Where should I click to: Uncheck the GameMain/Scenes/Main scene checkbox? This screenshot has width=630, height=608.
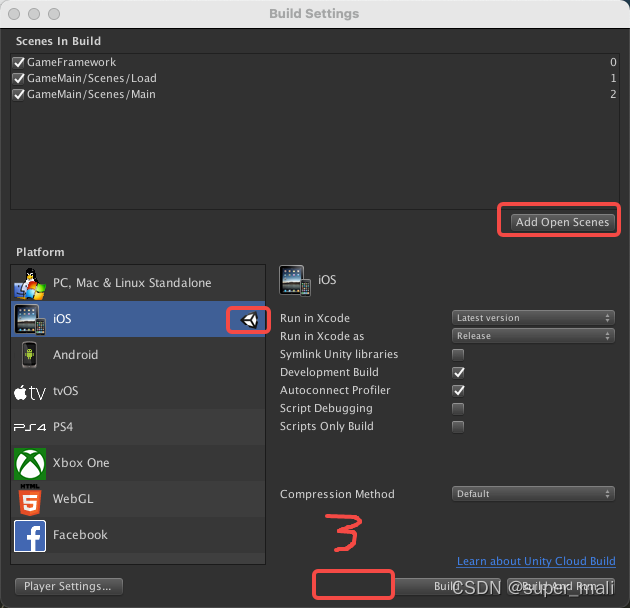point(18,94)
